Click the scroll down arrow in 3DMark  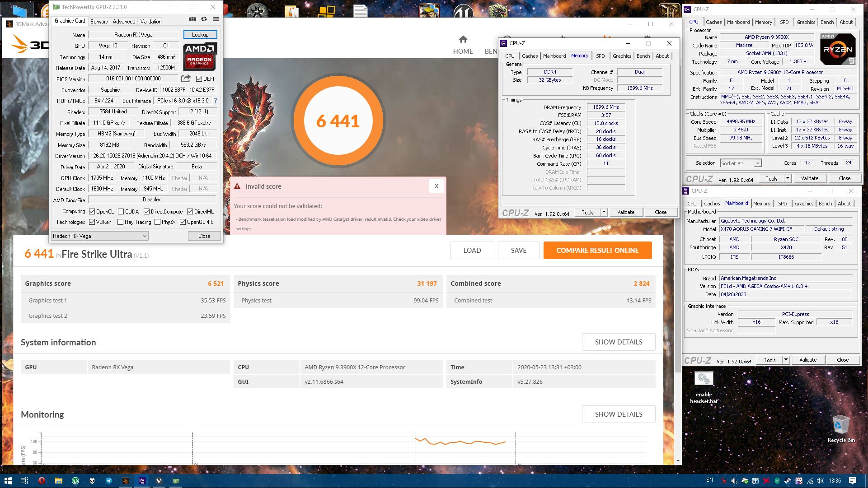[x=678, y=461]
